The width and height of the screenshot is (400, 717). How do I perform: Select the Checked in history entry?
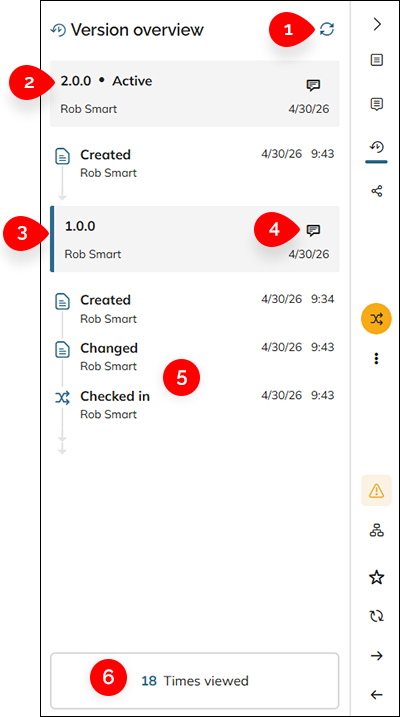click(x=195, y=405)
